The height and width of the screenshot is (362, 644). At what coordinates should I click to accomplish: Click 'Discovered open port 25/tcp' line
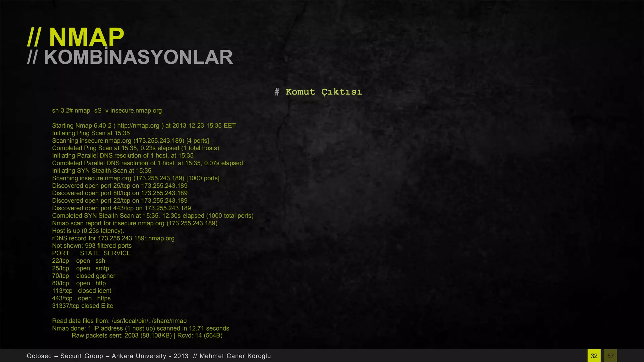[120, 186]
